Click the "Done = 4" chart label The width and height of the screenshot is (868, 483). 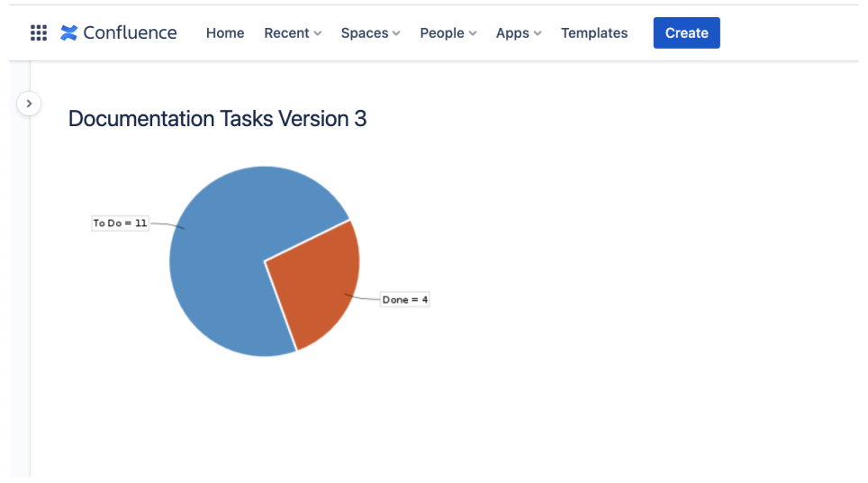click(404, 300)
